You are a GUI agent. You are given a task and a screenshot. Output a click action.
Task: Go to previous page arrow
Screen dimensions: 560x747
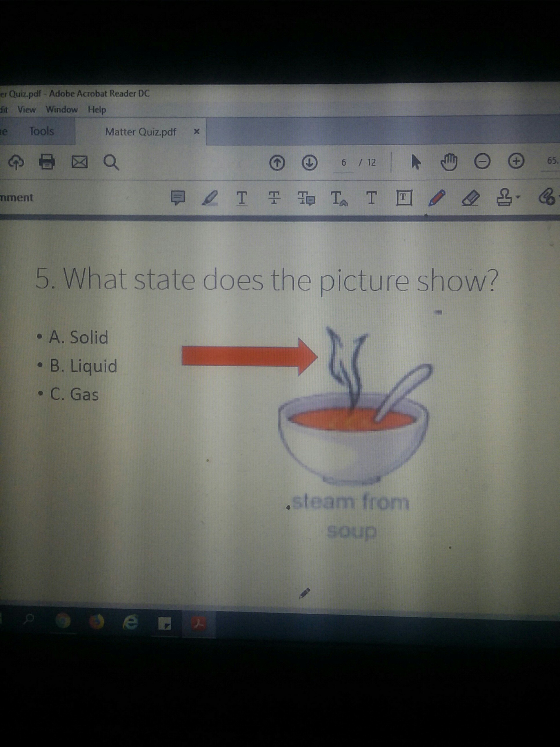(x=277, y=163)
